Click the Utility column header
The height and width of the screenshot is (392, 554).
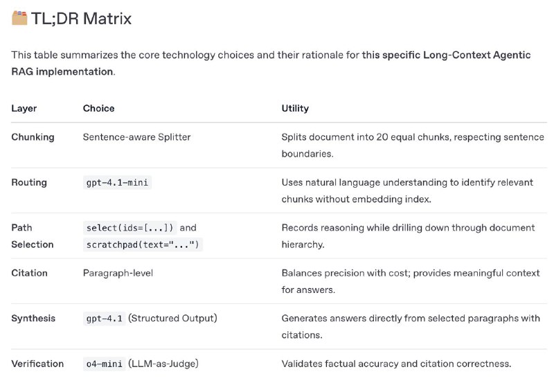[x=295, y=109]
